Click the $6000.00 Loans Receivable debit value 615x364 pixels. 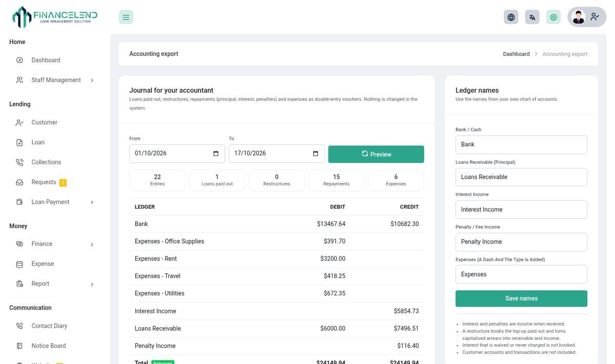pyautogui.click(x=333, y=328)
